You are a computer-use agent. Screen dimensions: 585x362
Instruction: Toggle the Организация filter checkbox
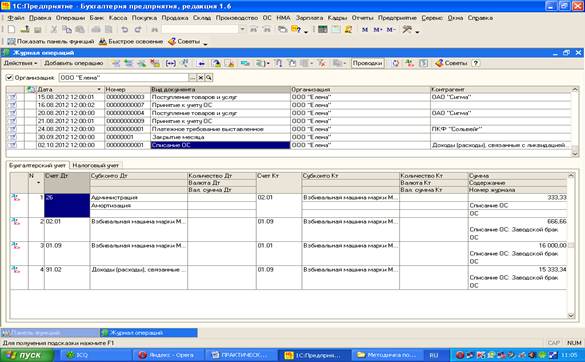click(x=9, y=78)
